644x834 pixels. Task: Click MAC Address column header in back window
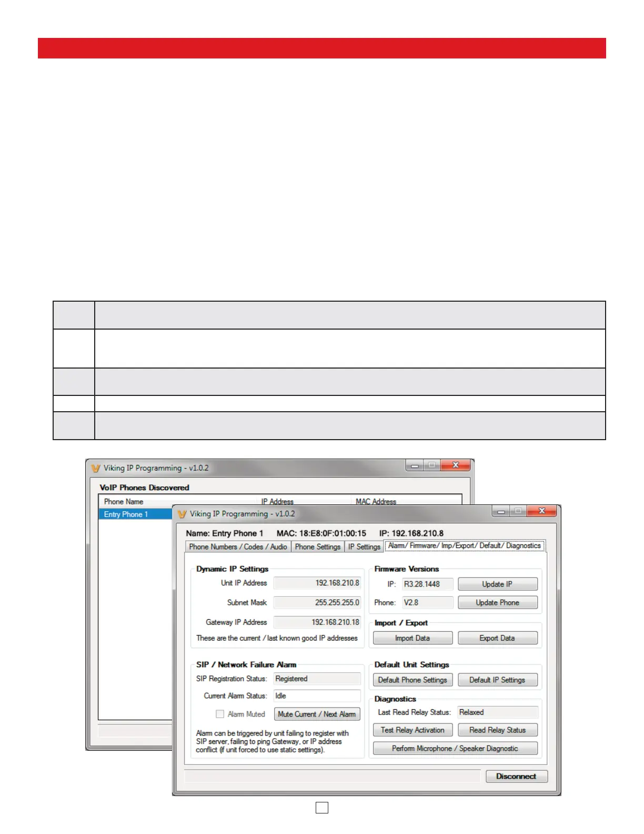point(376,502)
